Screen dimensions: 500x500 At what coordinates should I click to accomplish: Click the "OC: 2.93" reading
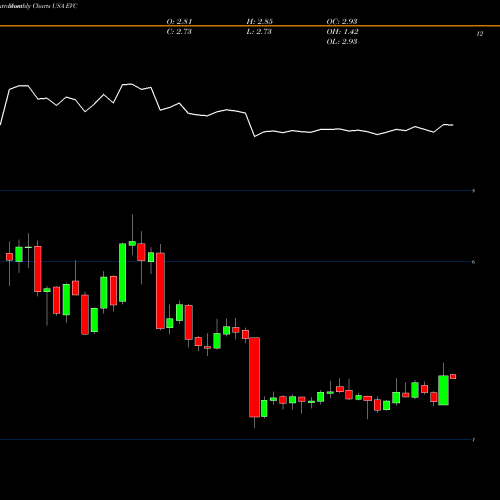[342, 21]
